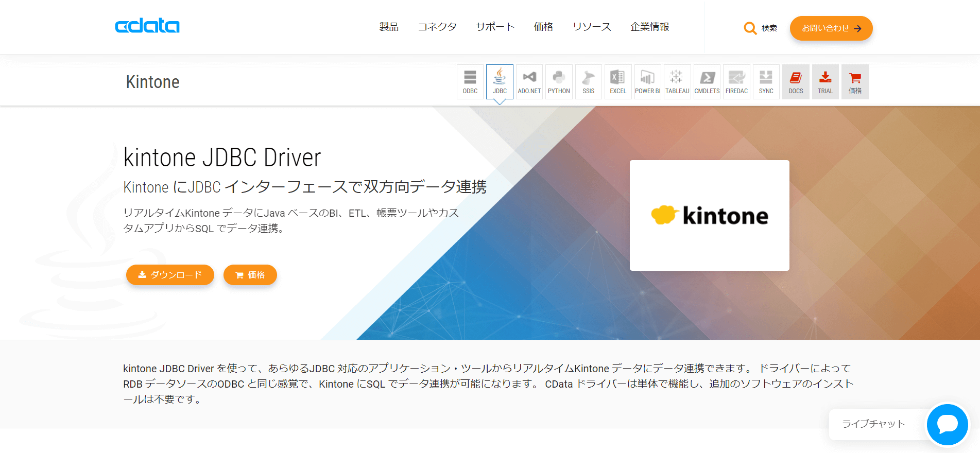
Task: Open the Sync icon
Action: pos(766,82)
